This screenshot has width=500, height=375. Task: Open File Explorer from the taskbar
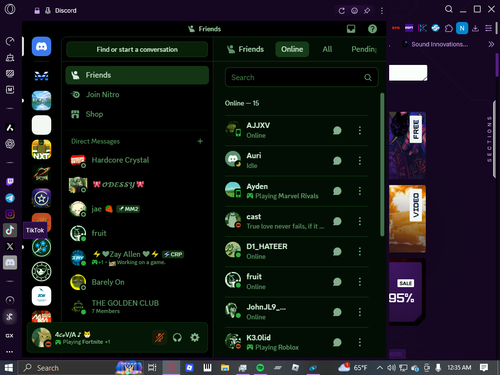(x=225, y=368)
